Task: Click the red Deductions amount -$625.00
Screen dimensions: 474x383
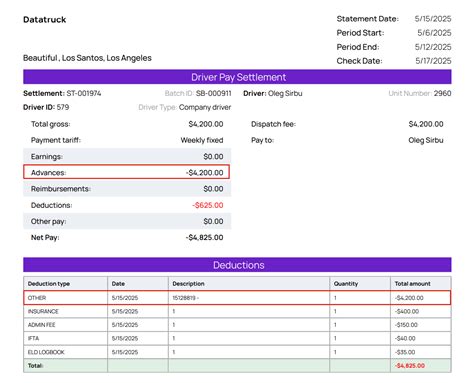Action: [208, 205]
